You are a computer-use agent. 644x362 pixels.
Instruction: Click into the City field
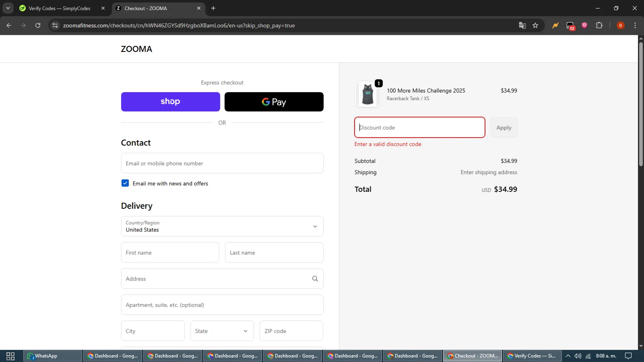(x=153, y=331)
